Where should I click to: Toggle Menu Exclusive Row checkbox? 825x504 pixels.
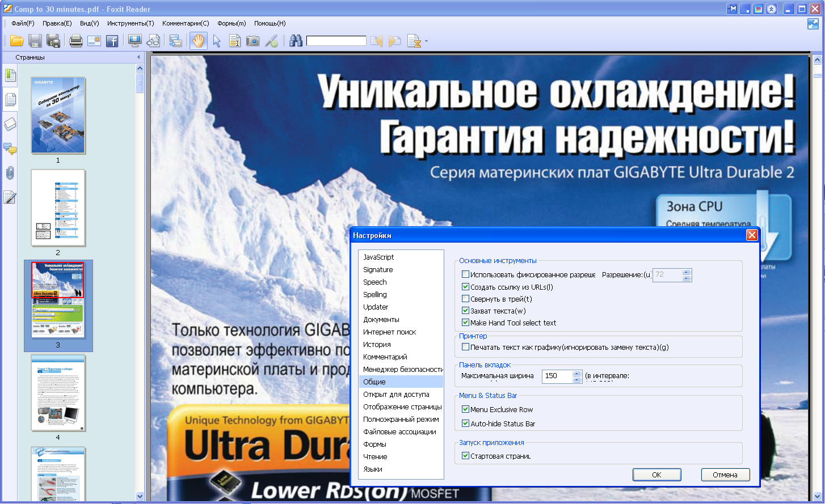click(x=465, y=409)
